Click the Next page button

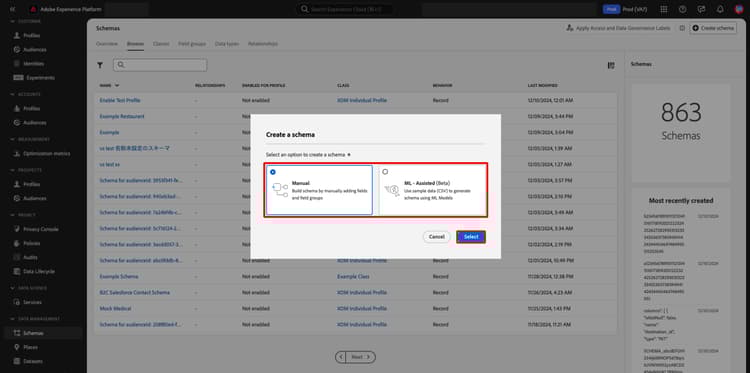point(361,357)
